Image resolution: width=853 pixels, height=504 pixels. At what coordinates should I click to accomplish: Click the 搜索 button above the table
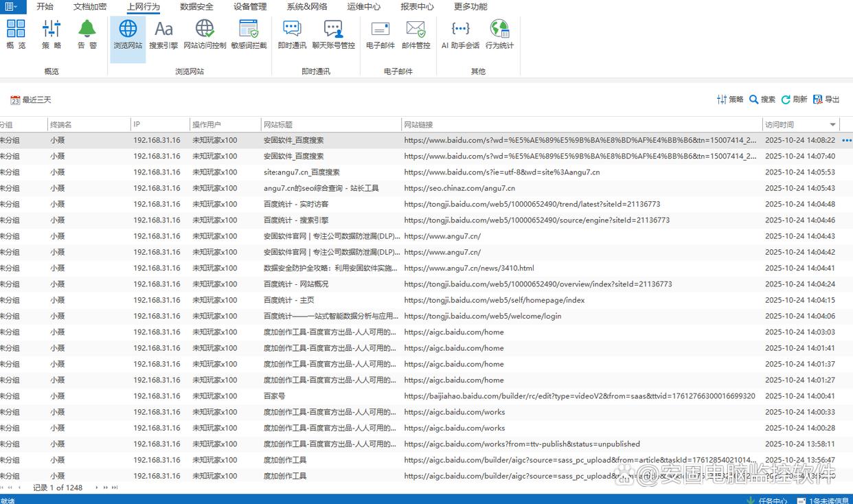(762, 100)
